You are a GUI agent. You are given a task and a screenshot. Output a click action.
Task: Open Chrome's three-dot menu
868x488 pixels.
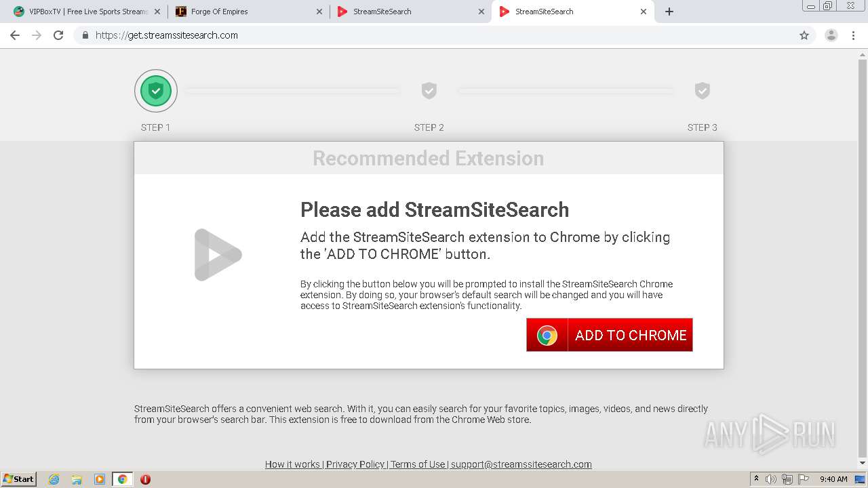[853, 35]
